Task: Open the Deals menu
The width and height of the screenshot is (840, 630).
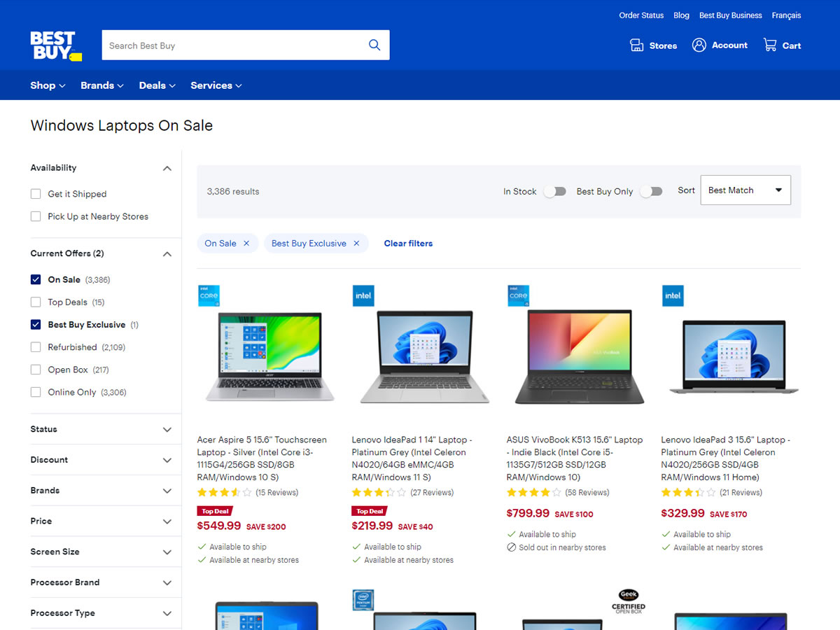Action: pyautogui.click(x=157, y=85)
